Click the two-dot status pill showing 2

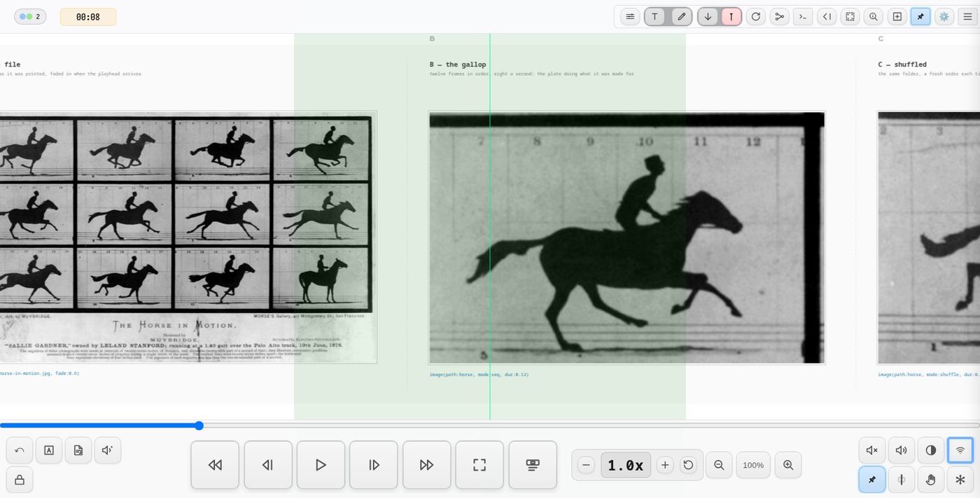(x=30, y=17)
